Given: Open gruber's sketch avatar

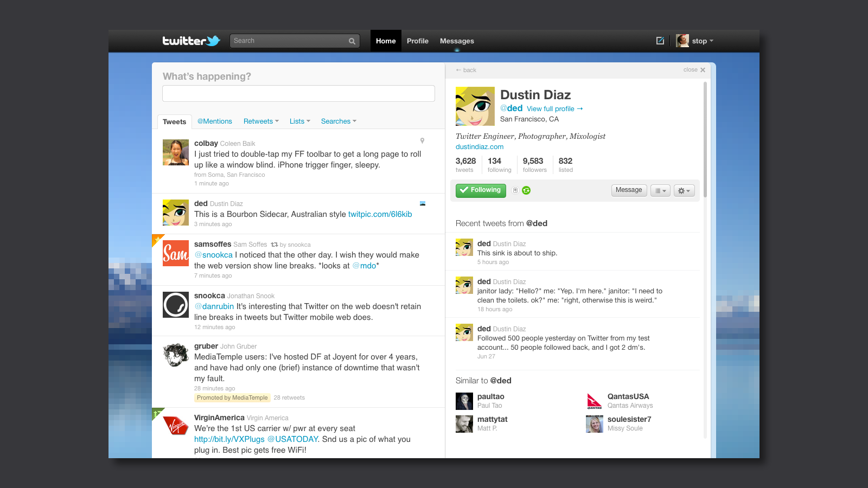Looking at the screenshot, I should [x=176, y=355].
